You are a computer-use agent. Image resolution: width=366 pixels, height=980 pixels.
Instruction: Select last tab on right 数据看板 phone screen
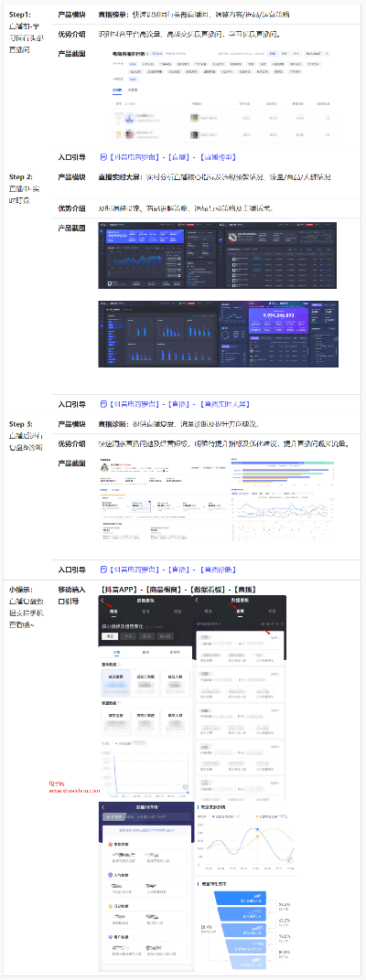click(x=272, y=612)
